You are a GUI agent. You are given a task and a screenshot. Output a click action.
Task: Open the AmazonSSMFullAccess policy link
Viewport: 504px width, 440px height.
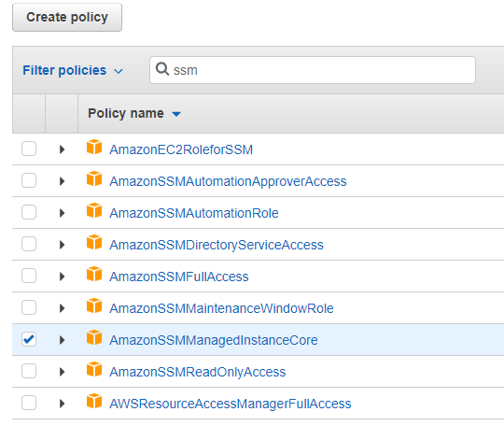pos(179,277)
